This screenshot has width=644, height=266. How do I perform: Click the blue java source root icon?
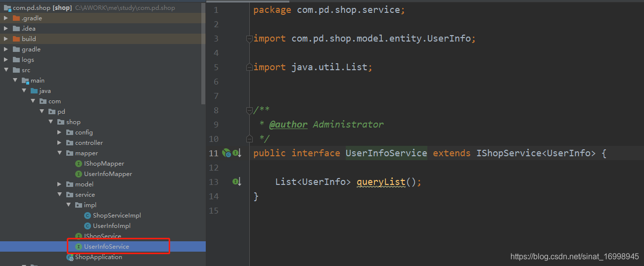tap(34, 91)
